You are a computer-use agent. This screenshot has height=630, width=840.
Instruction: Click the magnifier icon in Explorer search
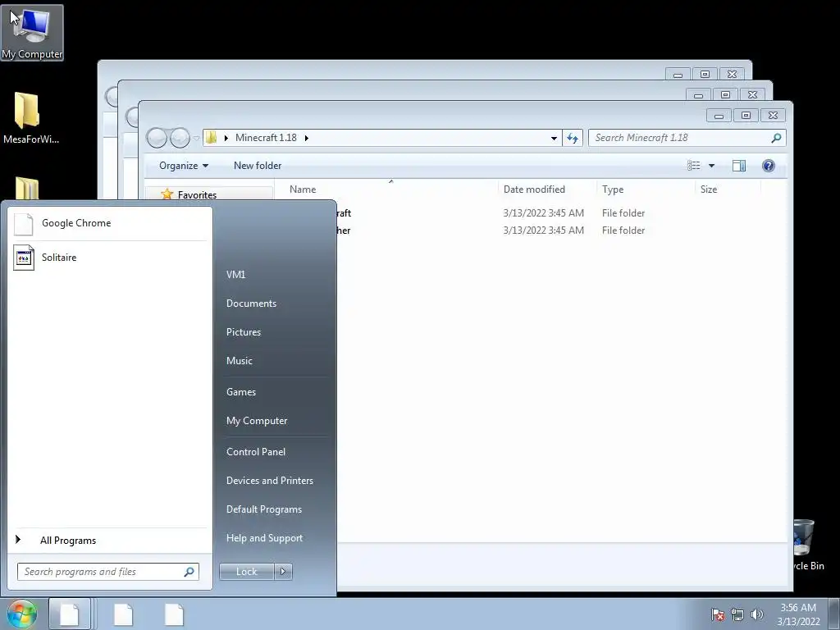pyautogui.click(x=776, y=138)
